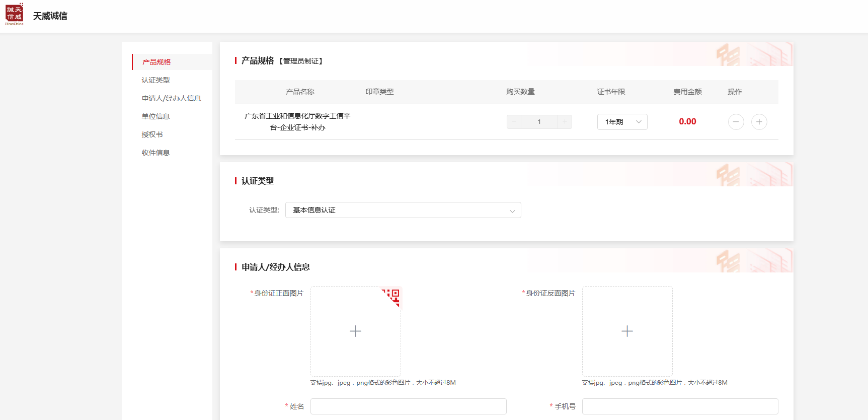Select 收件信息 in the left navigation
The height and width of the screenshot is (420, 868).
(x=155, y=153)
